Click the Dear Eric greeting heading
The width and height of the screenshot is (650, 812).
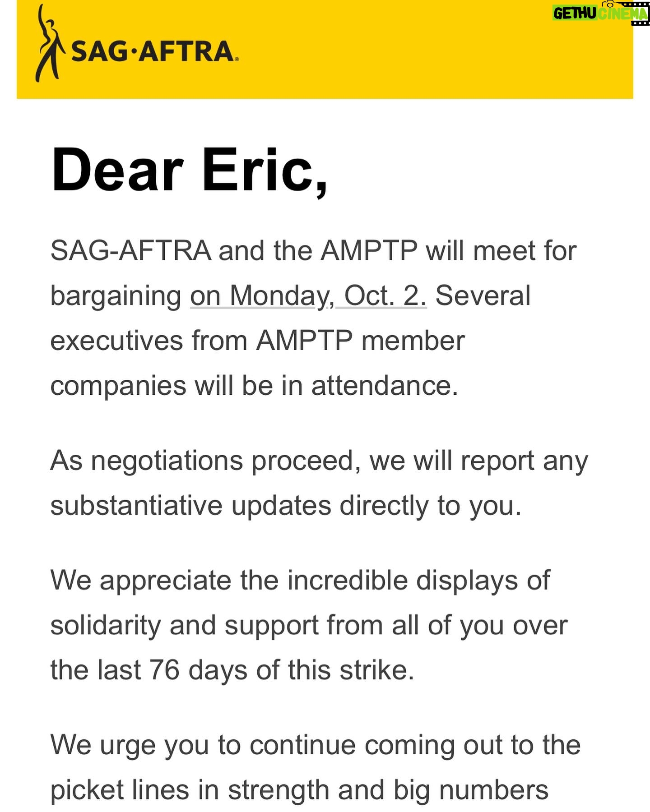tap(190, 171)
